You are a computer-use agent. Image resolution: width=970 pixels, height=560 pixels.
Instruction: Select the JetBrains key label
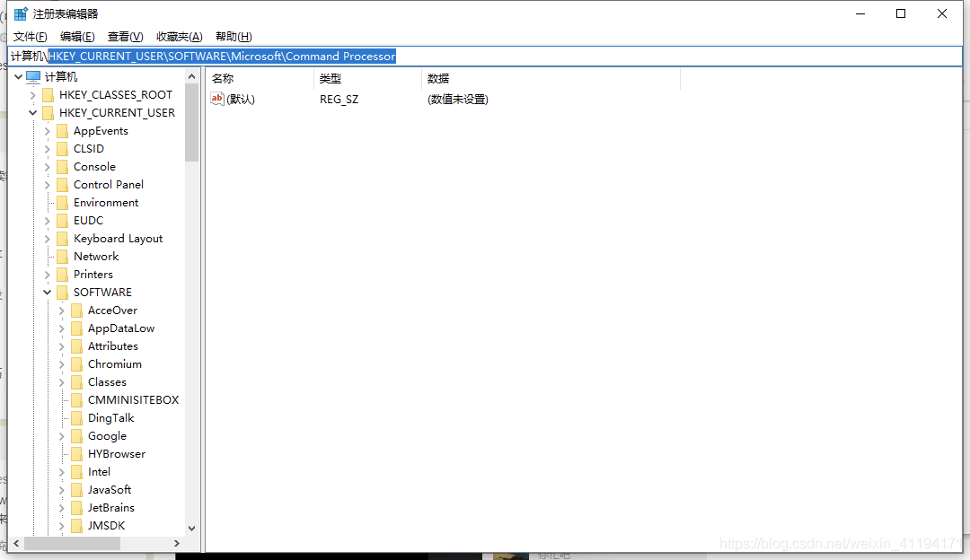(111, 507)
